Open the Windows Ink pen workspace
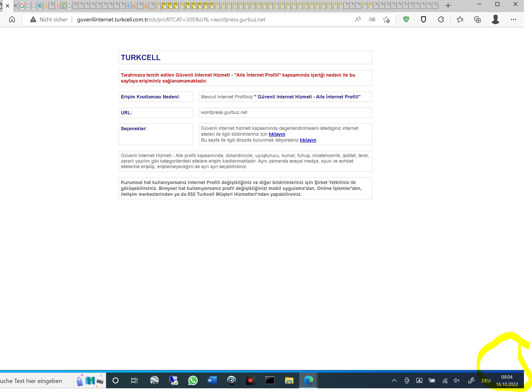The width and height of the screenshot is (532, 392). 471,381
